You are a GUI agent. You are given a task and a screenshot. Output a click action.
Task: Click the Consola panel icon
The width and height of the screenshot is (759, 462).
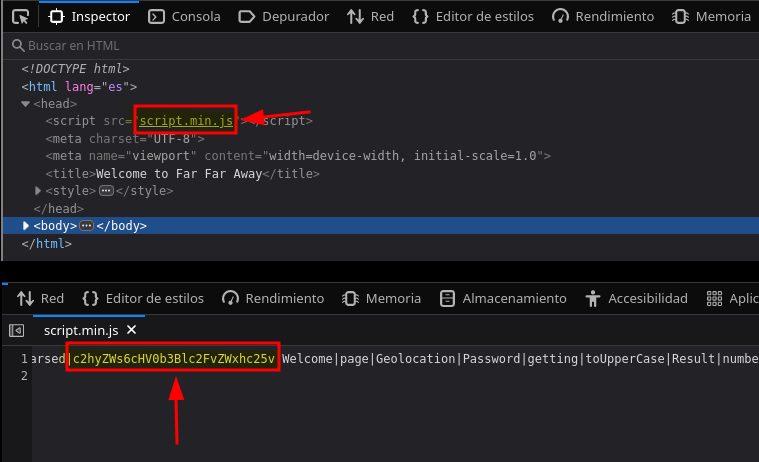156,17
